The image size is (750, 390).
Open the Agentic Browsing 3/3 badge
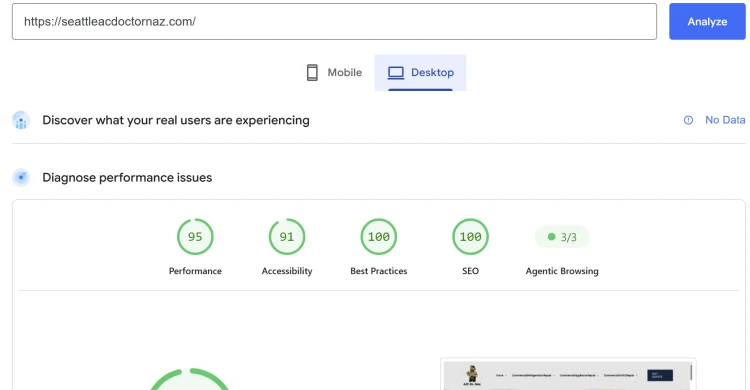coord(562,237)
